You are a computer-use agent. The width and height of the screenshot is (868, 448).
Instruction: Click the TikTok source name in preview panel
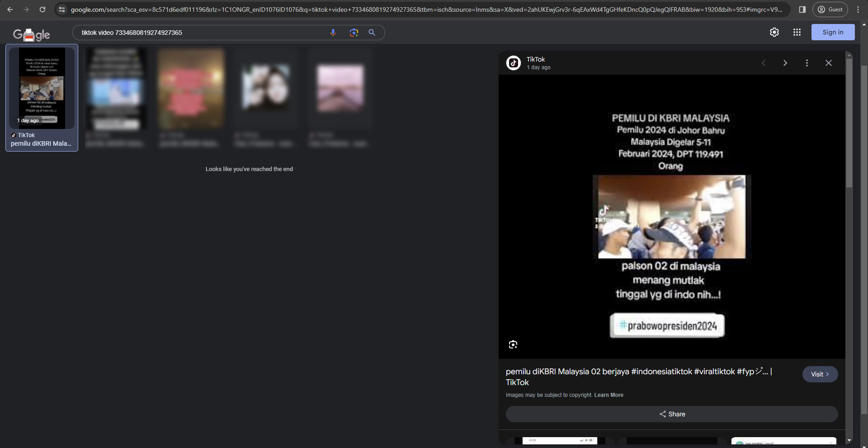[536, 59]
